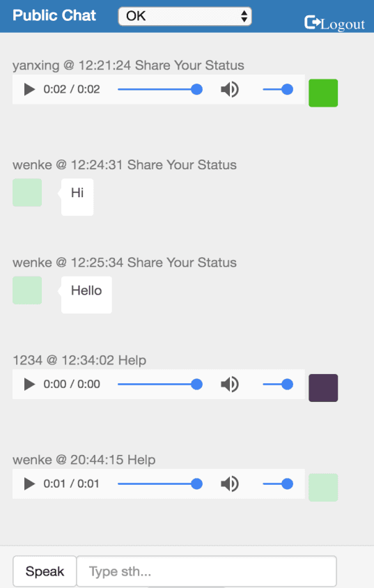
Task: Click the volume slider on yanxing's audio
Action: (278, 90)
